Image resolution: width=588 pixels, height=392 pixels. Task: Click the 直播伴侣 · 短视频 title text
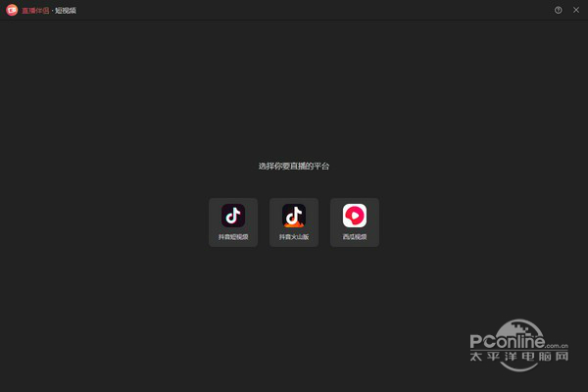[49, 11]
